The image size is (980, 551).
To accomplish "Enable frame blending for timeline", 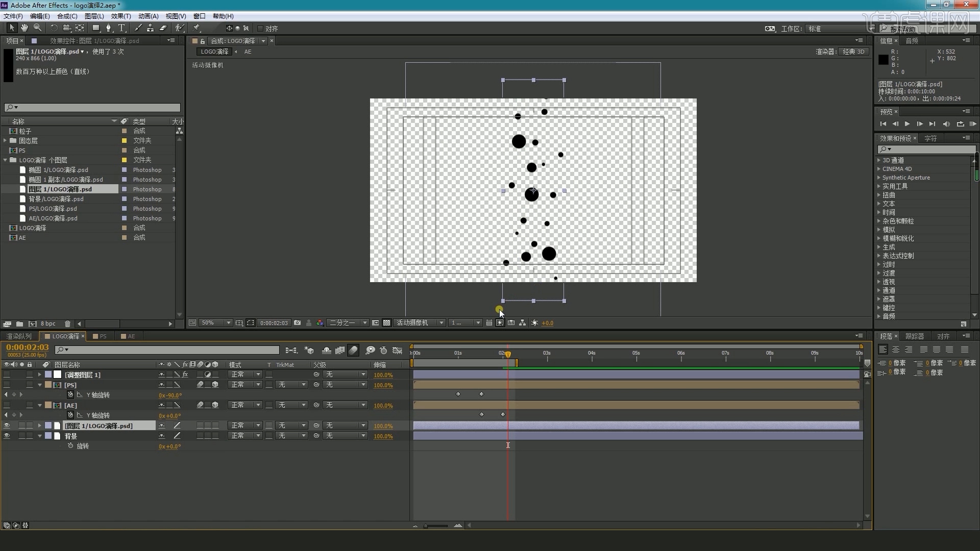I will [340, 350].
